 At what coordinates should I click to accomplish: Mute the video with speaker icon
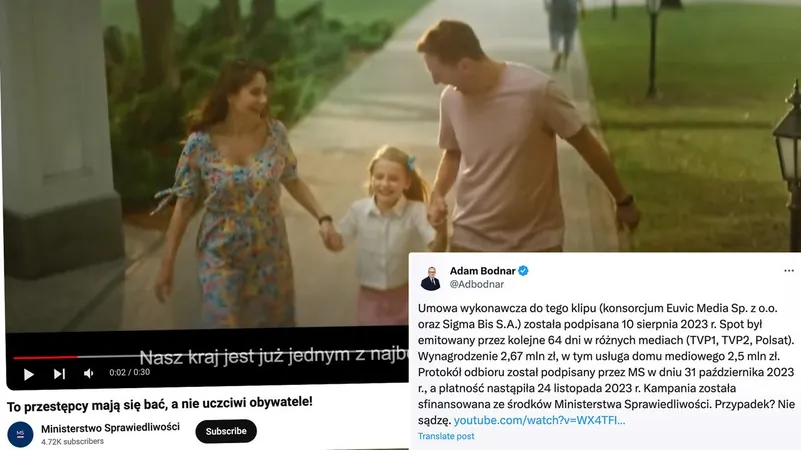88,374
